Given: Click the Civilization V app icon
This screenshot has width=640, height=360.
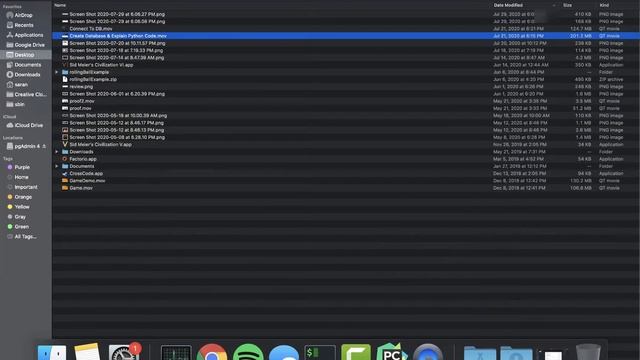Looking at the screenshot, I should (x=65, y=144).
